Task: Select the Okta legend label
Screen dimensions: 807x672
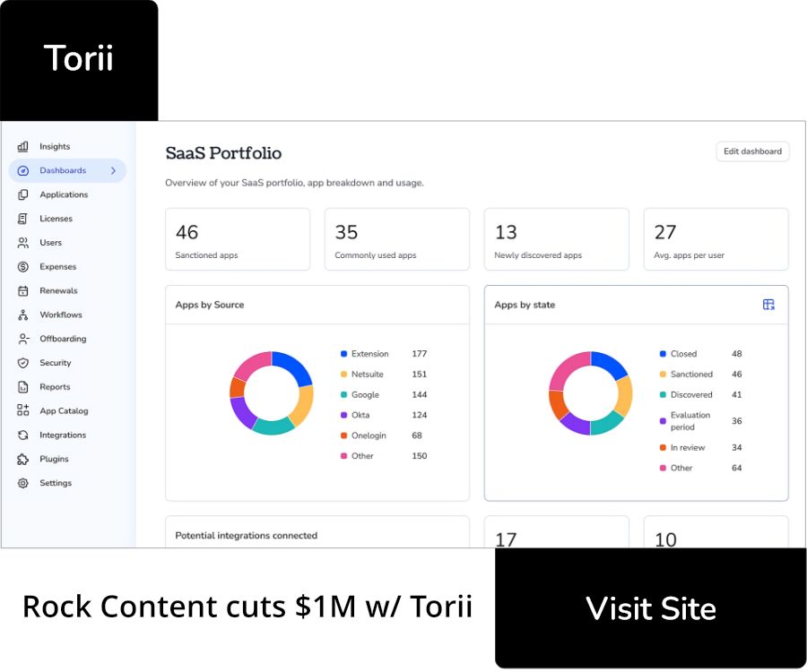Action: (x=360, y=416)
